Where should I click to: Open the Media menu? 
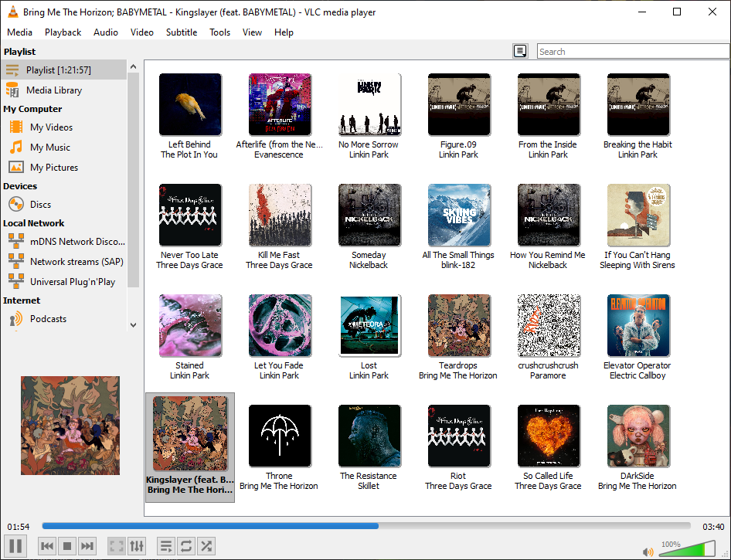19,32
